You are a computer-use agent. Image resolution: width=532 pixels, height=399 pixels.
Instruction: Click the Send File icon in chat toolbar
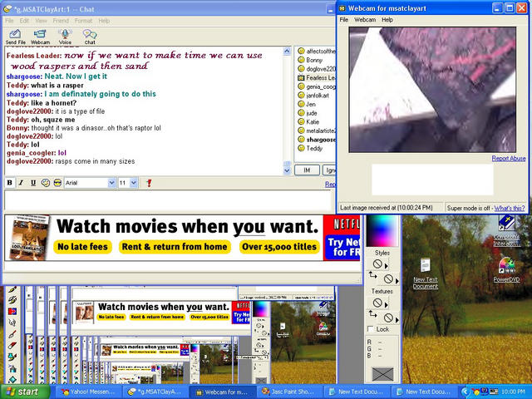(15, 37)
